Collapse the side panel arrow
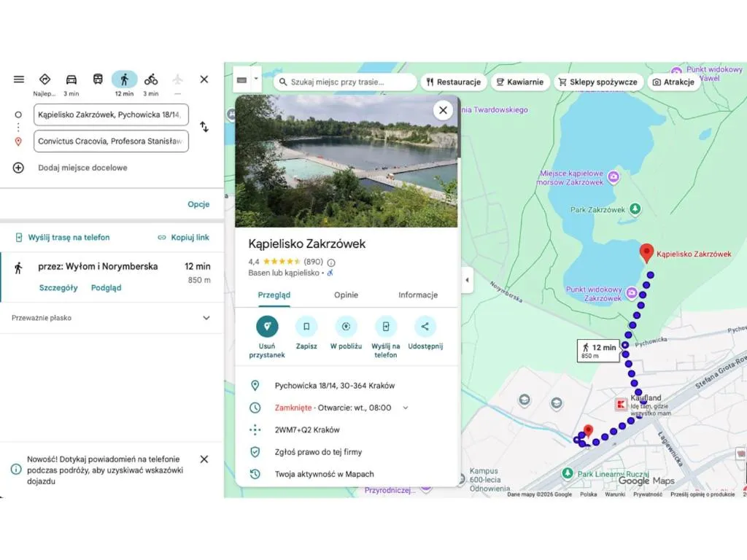Image resolution: width=747 pixels, height=560 pixels. pos(467,280)
